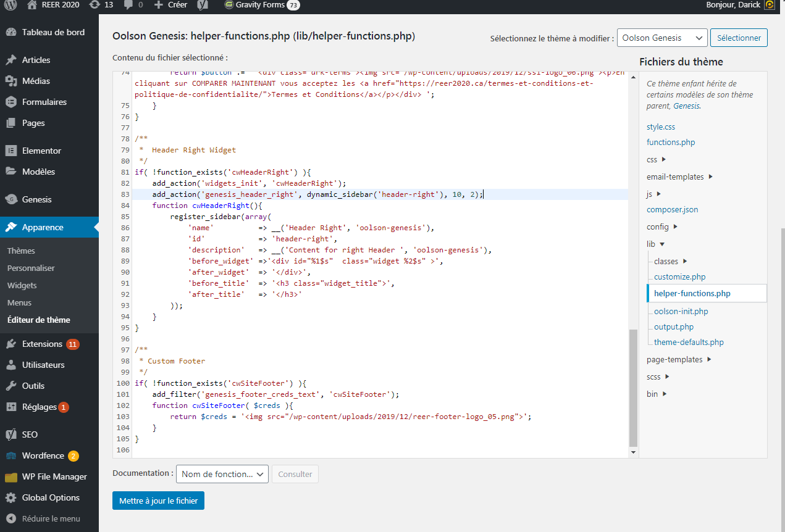Click the Outils wrench icon
This screenshot has width=785, height=532.
(x=11, y=386)
